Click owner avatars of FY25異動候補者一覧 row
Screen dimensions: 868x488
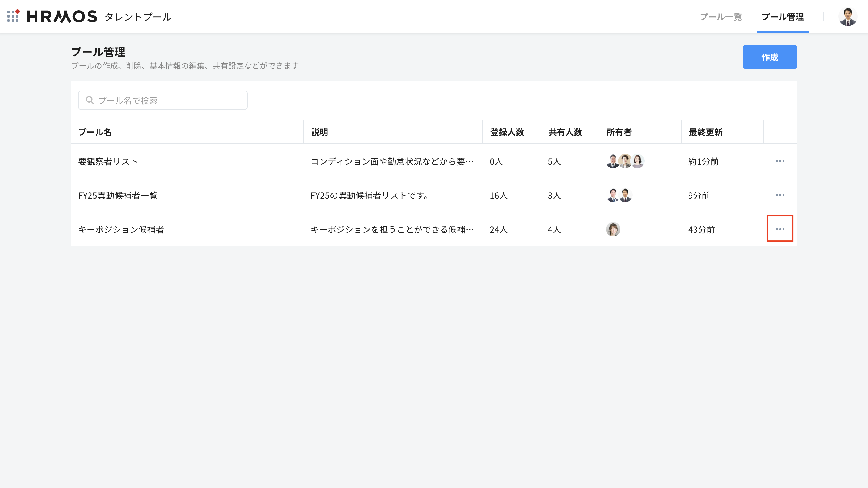(x=619, y=195)
